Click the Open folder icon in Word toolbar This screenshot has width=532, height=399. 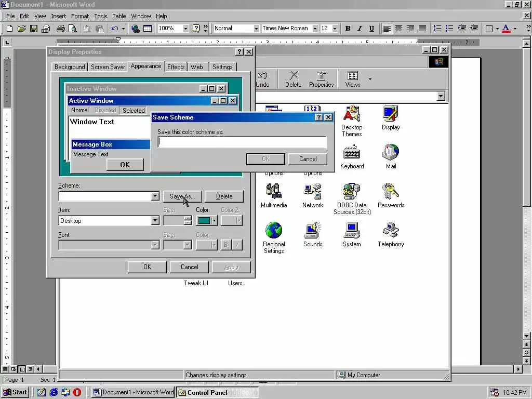pyautogui.click(x=21, y=29)
